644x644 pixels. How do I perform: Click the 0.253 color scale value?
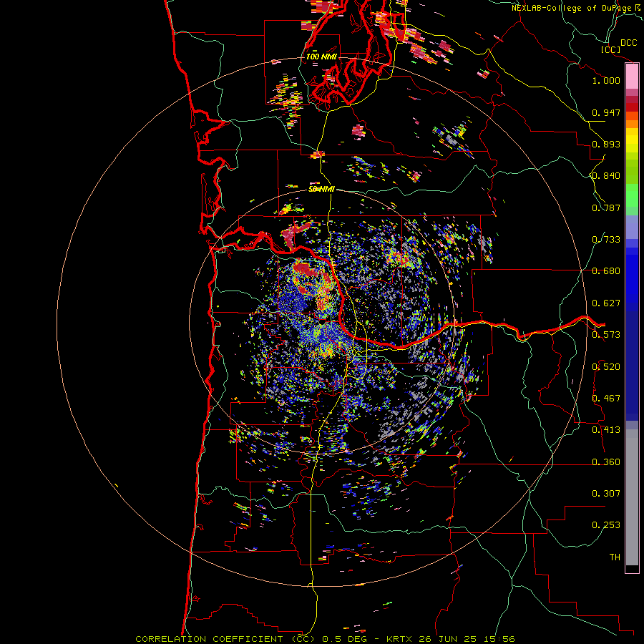click(x=606, y=525)
